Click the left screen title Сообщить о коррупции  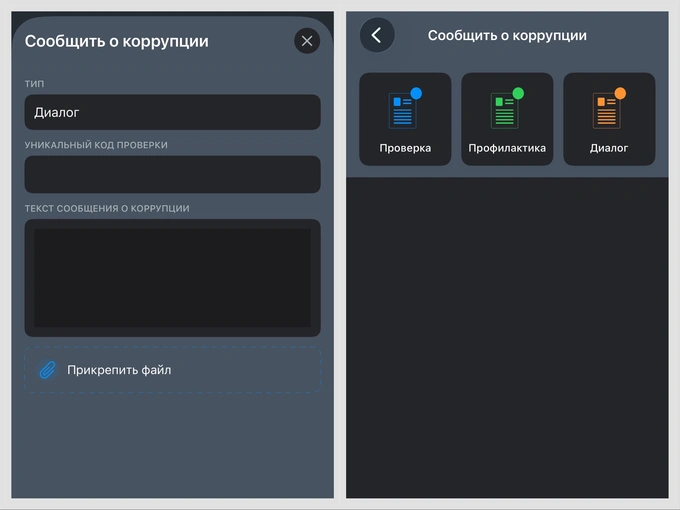point(117,41)
